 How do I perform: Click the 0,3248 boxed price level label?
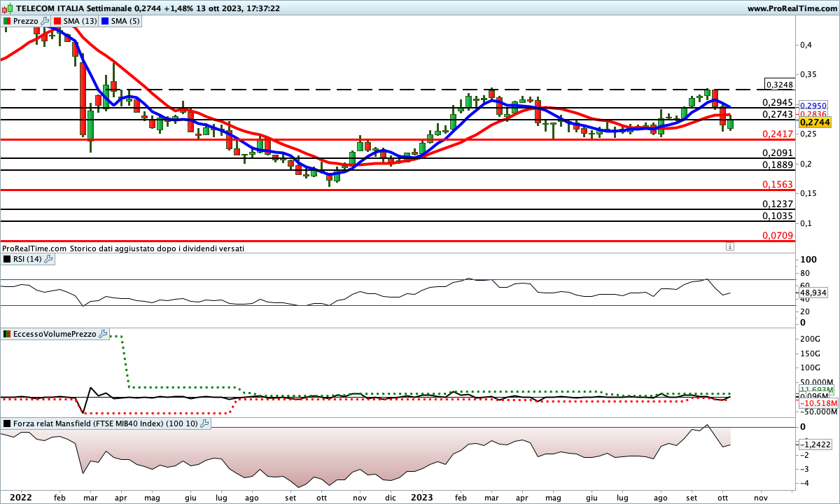tap(780, 84)
